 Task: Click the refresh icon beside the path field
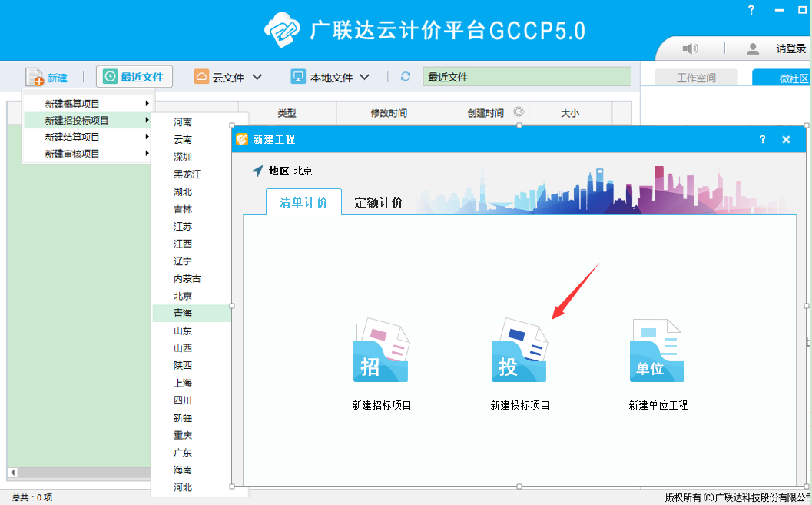pyautogui.click(x=406, y=77)
